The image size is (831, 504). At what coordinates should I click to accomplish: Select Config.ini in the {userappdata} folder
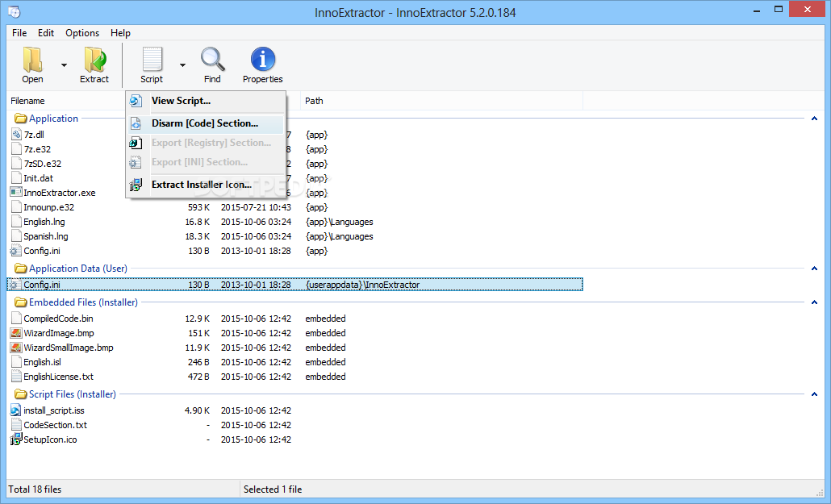pyautogui.click(x=295, y=285)
